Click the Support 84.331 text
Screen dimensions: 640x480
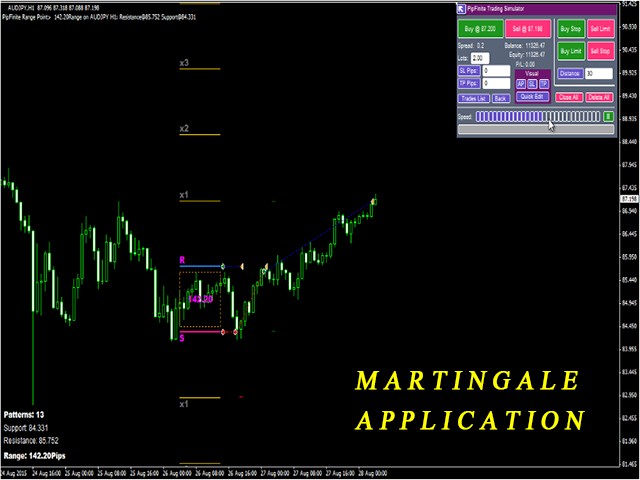pos(26,428)
